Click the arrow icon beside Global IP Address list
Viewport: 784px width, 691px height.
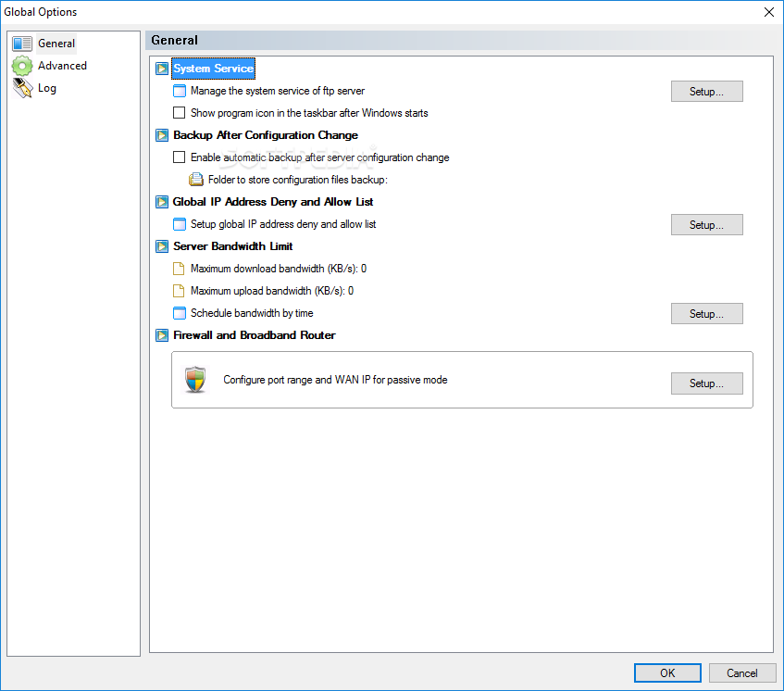pos(162,202)
